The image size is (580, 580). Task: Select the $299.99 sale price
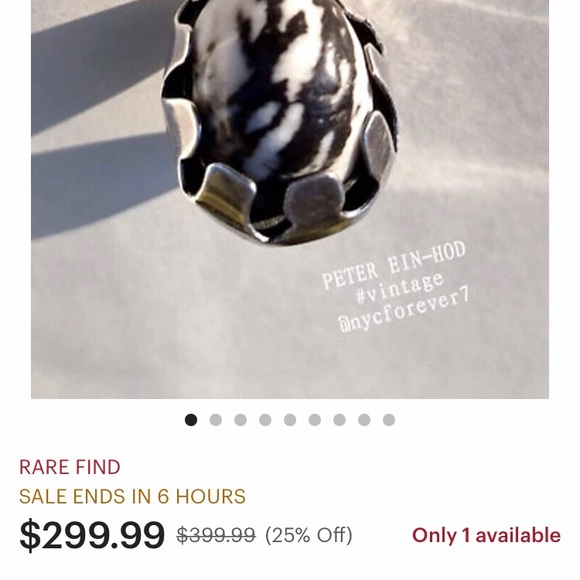(x=92, y=535)
